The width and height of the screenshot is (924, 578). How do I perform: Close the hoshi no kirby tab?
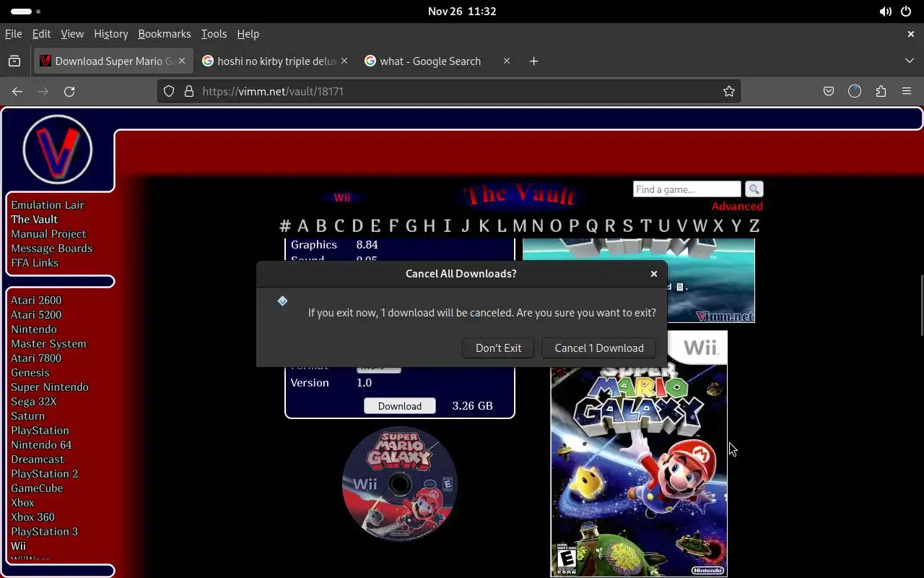[x=344, y=61]
